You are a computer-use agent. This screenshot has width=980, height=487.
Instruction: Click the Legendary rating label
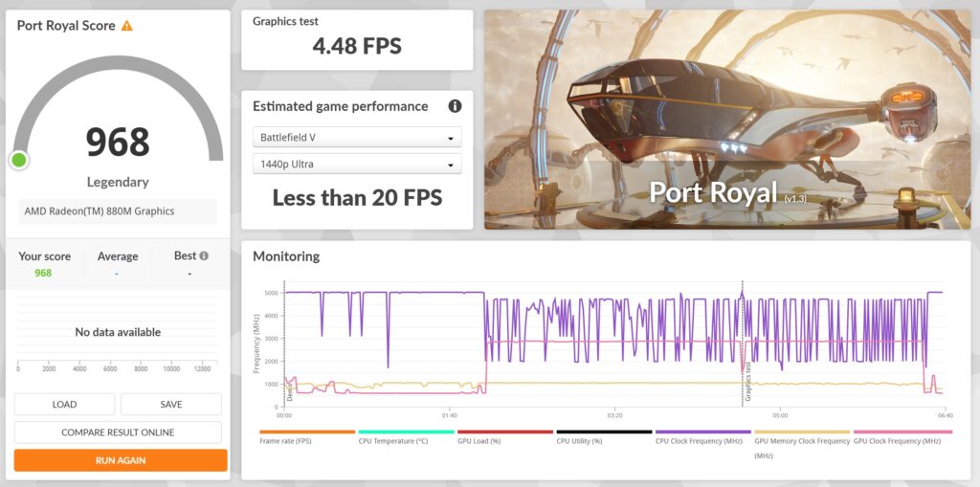pos(118,183)
